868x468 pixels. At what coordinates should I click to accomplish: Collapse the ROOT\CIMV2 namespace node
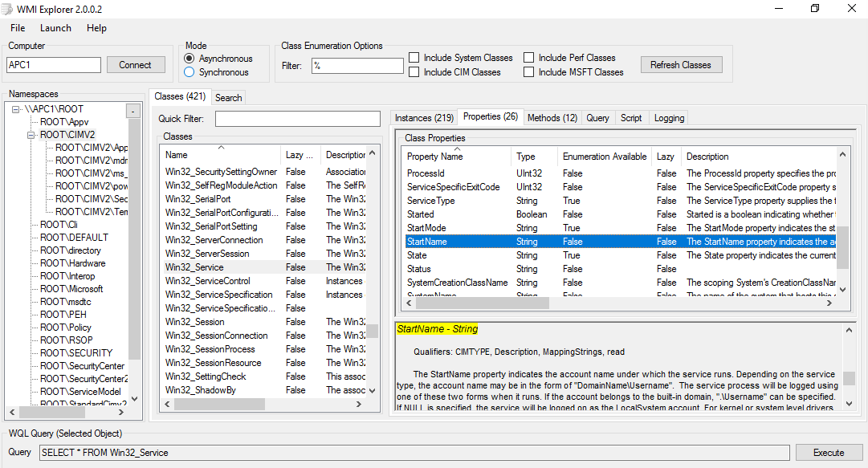tap(31, 135)
